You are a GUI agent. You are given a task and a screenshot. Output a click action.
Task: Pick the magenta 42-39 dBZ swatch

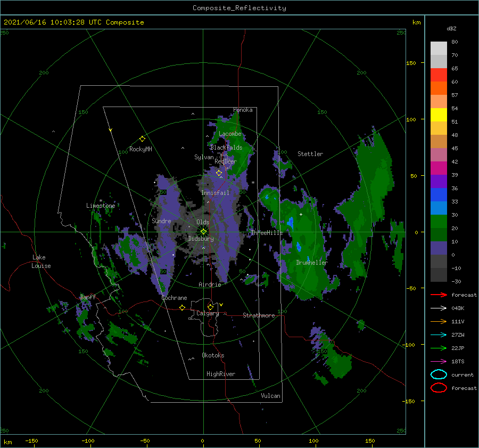tap(439, 168)
